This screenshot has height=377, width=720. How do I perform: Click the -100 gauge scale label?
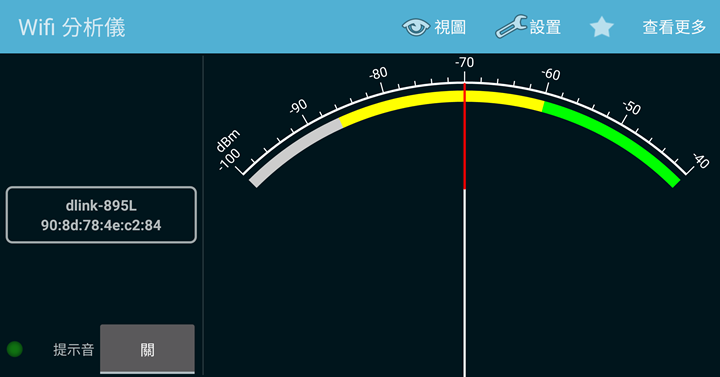click(229, 159)
